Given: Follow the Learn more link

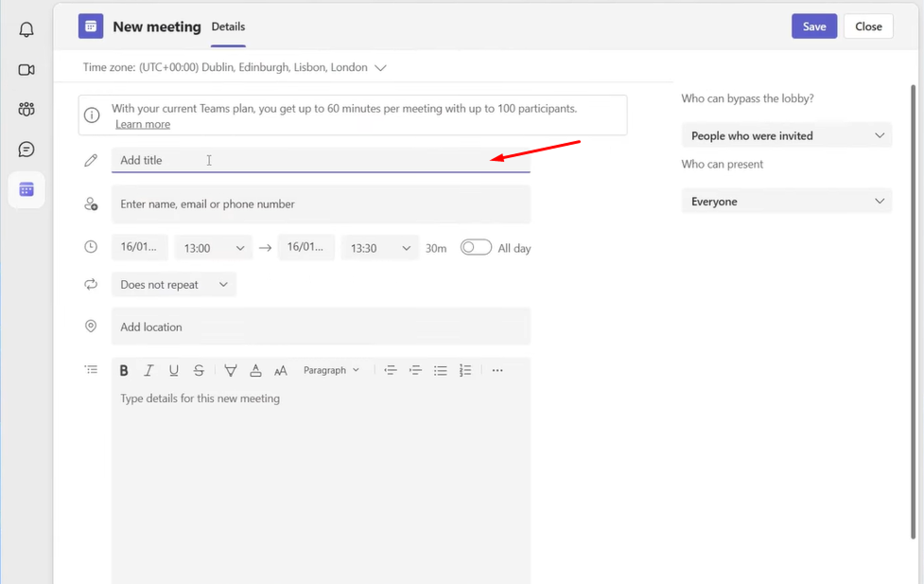Looking at the screenshot, I should [143, 124].
